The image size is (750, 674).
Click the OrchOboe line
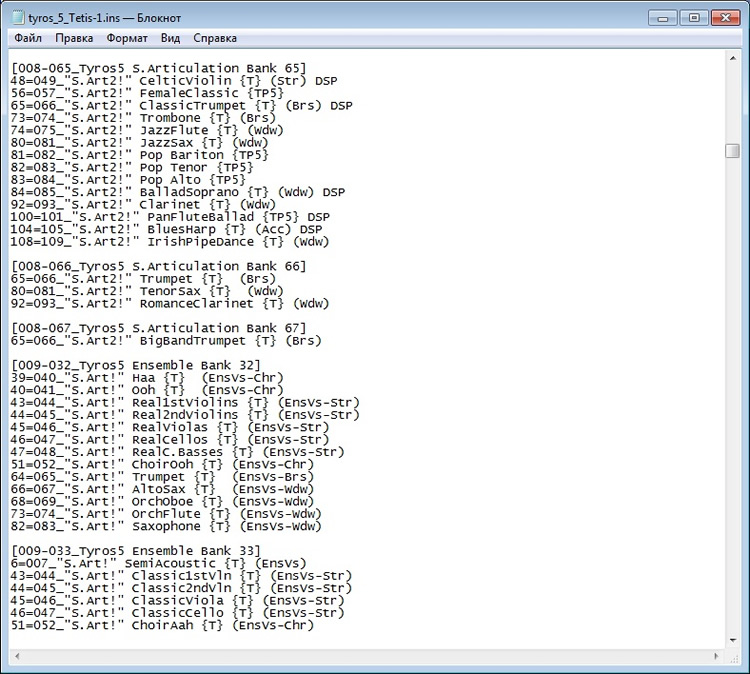pos(162,502)
